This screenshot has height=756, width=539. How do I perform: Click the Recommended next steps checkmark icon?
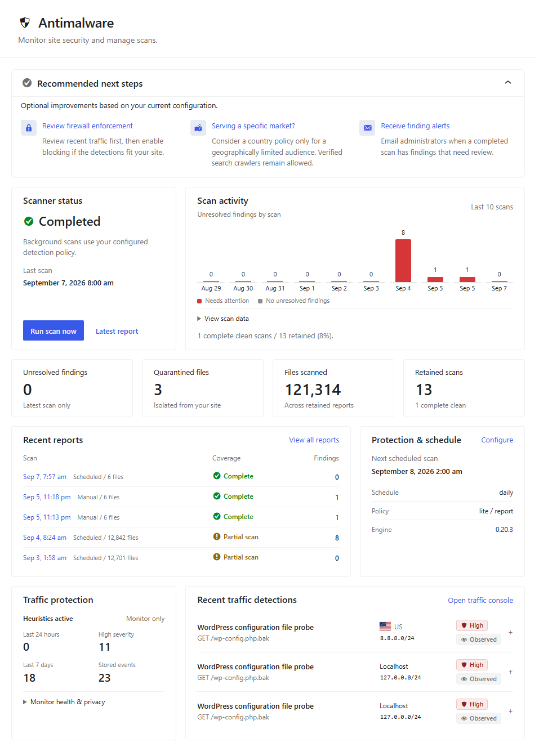[27, 83]
